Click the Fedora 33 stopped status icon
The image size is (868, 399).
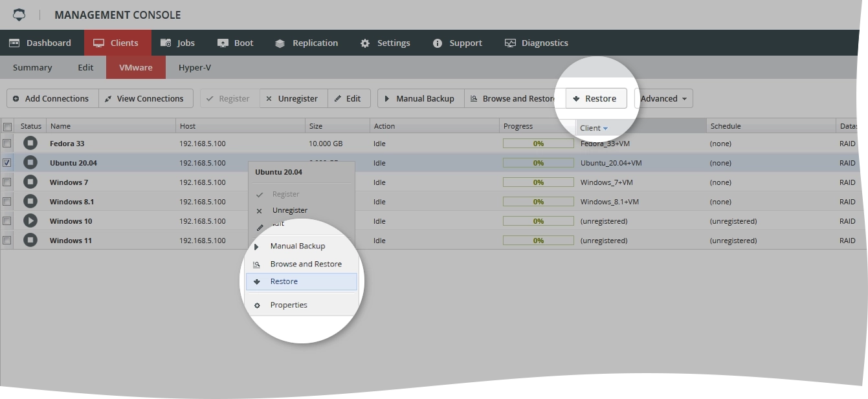point(30,144)
